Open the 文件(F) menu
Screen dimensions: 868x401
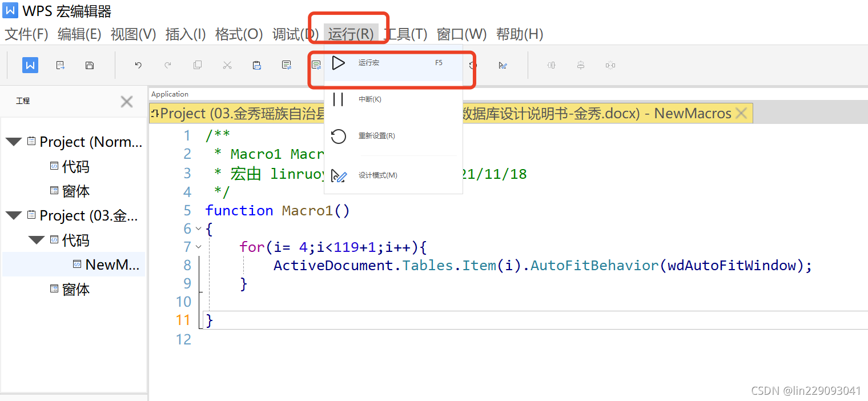click(26, 34)
